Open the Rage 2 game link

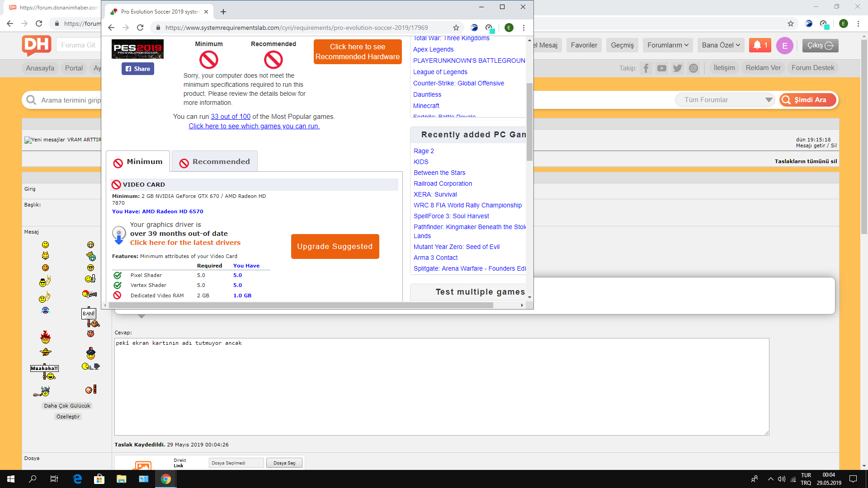424,151
